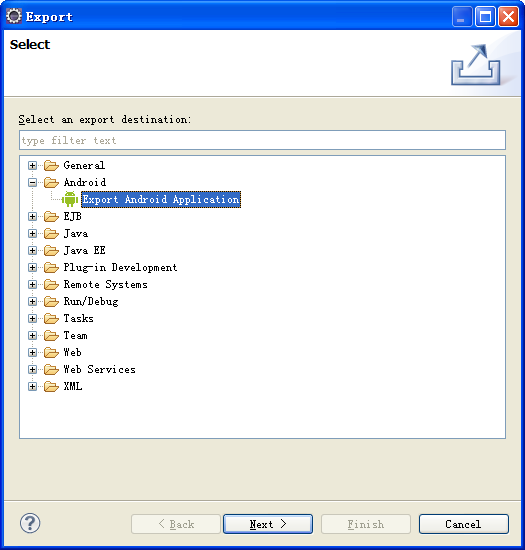
Task: Select the EJB tree item
Action: (73, 216)
